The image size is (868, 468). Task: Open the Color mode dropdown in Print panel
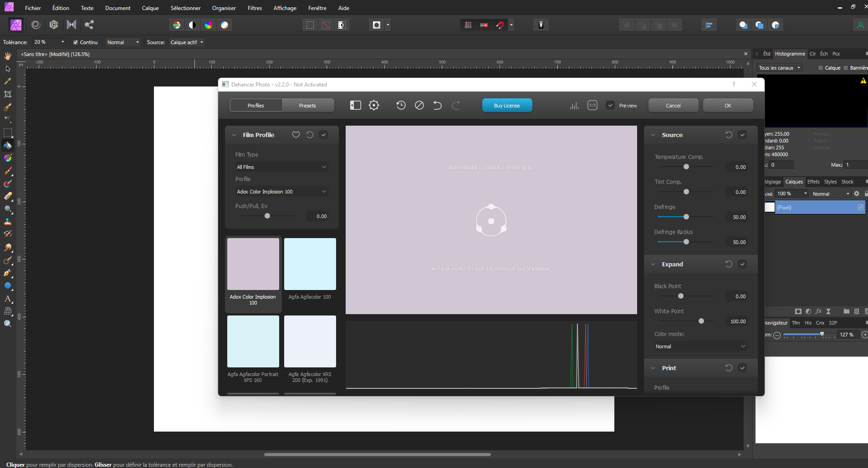click(700, 346)
